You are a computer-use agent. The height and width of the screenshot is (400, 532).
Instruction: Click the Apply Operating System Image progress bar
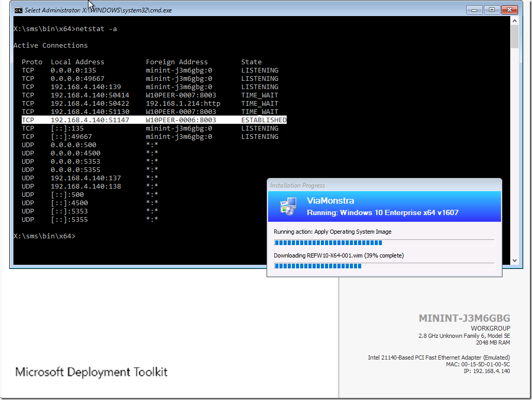(384, 243)
